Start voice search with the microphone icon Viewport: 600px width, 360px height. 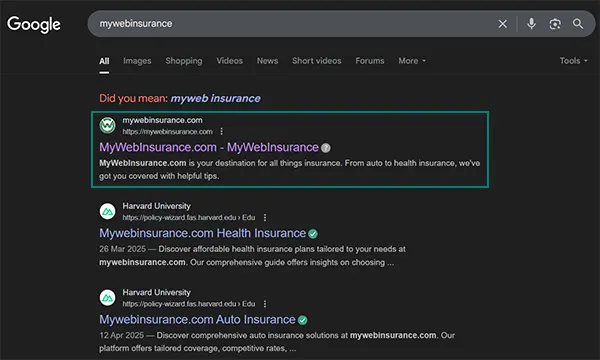(531, 24)
